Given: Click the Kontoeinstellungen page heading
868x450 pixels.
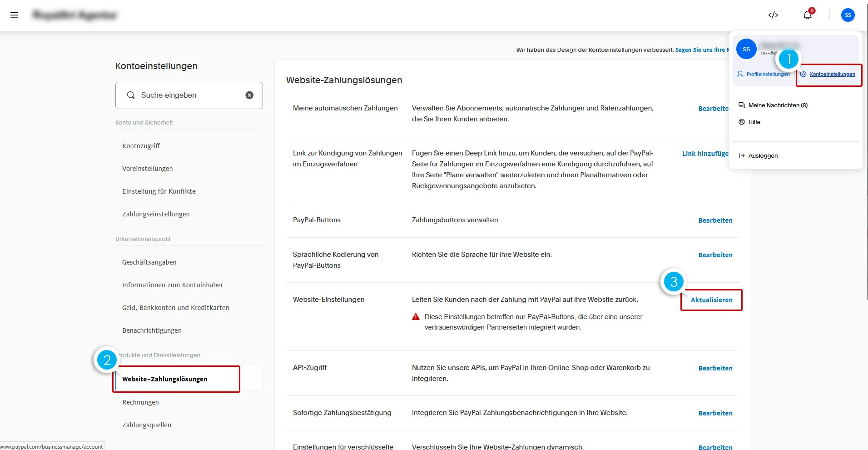Looking at the screenshot, I should click(x=156, y=66).
